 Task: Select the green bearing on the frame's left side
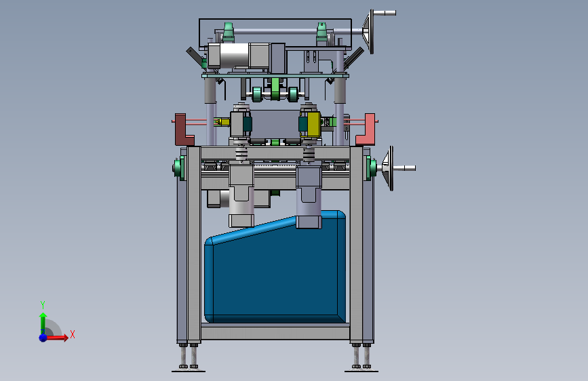(x=180, y=167)
